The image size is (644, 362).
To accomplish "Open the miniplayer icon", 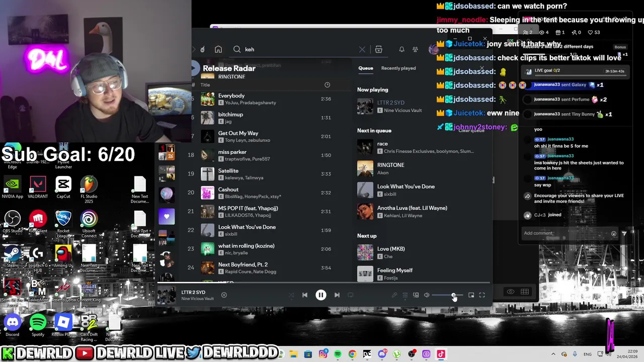I will 471,295.
